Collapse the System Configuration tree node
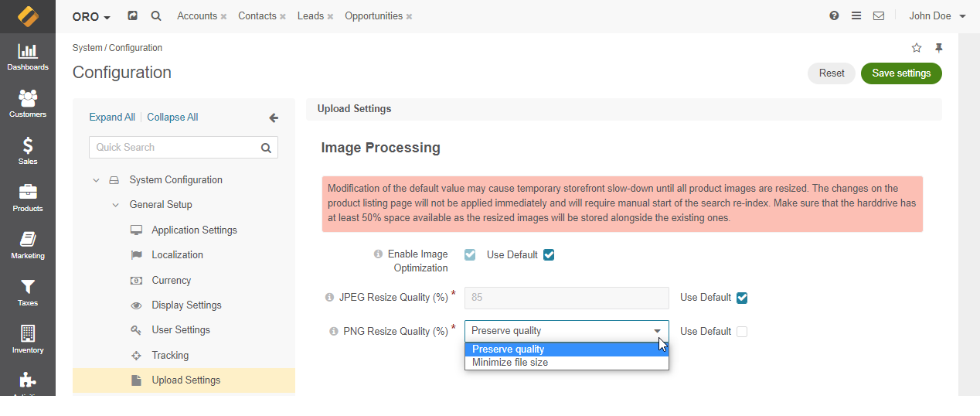980x416 pixels. click(96, 180)
